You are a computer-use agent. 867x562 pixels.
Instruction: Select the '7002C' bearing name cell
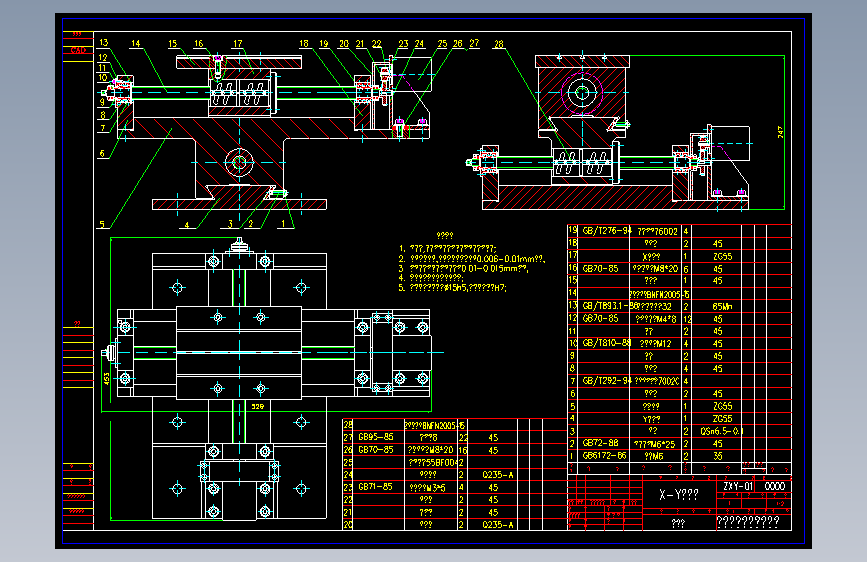pos(657,381)
